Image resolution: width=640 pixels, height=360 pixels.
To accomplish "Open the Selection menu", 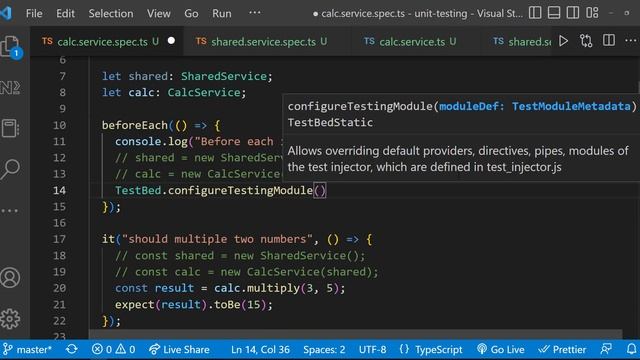I will (111, 13).
